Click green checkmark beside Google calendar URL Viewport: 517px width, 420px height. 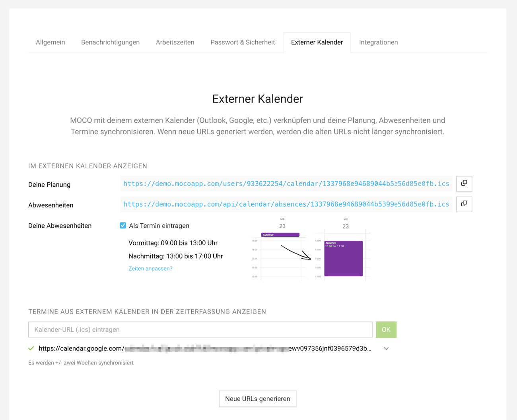[x=31, y=348]
